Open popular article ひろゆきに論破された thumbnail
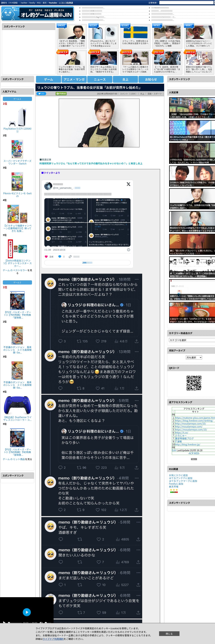 click(x=192, y=176)
